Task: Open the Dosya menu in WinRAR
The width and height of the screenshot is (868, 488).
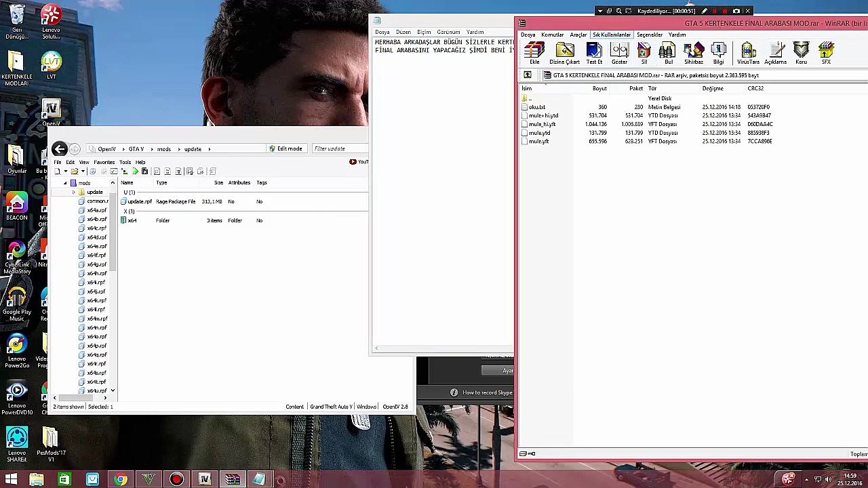Action: pos(528,35)
